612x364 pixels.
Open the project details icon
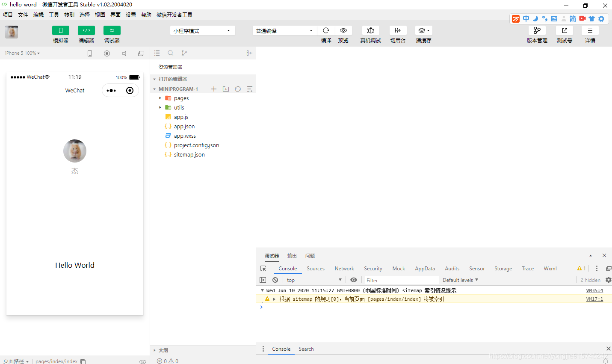click(x=590, y=30)
